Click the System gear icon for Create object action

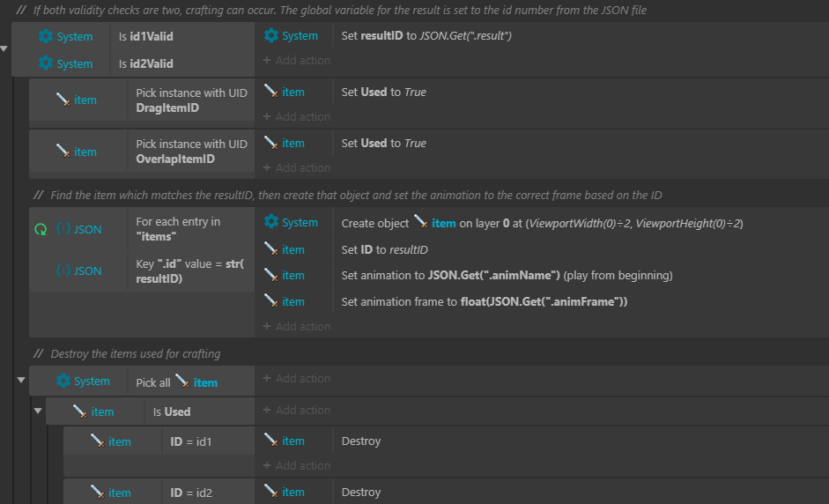270,221
